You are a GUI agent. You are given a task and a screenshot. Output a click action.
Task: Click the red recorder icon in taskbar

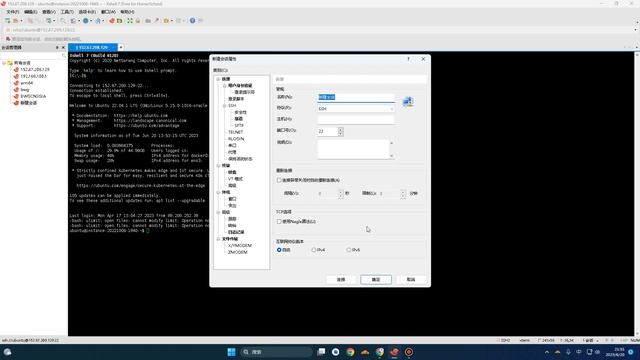coord(409,352)
